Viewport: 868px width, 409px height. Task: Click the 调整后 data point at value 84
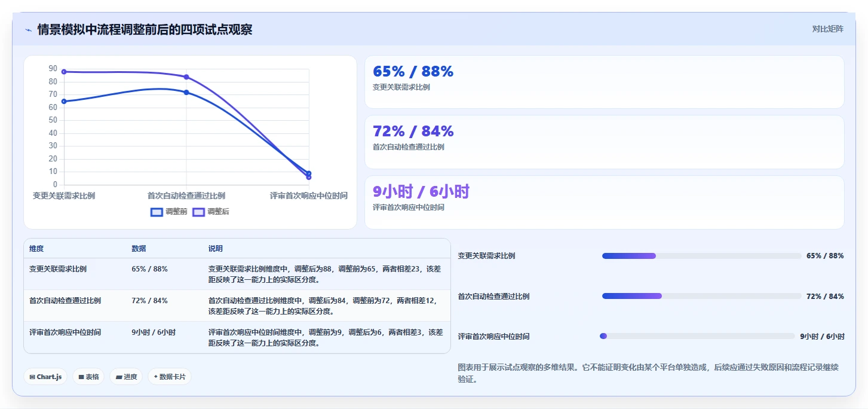click(186, 77)
